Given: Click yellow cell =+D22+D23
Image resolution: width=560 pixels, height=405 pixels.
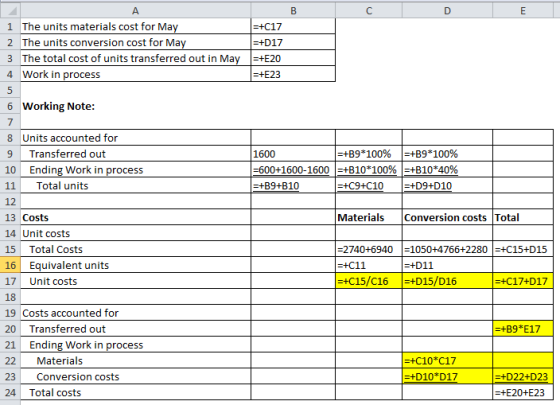Looking at the screenshot, I should tap(523, 376).
